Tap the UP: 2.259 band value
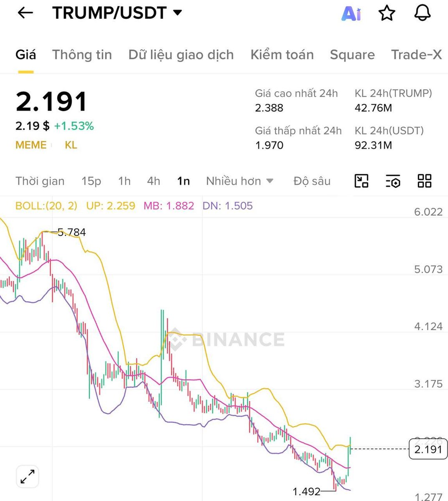Image resolution: width=448 pixels, height=501 pixels. [111, 205]
